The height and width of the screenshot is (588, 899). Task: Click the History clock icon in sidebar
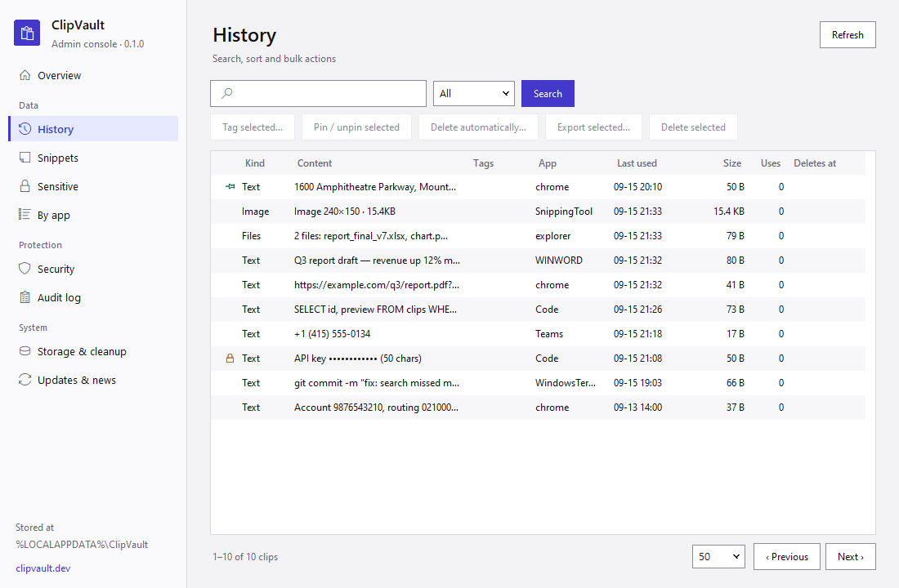click(25, 129)
